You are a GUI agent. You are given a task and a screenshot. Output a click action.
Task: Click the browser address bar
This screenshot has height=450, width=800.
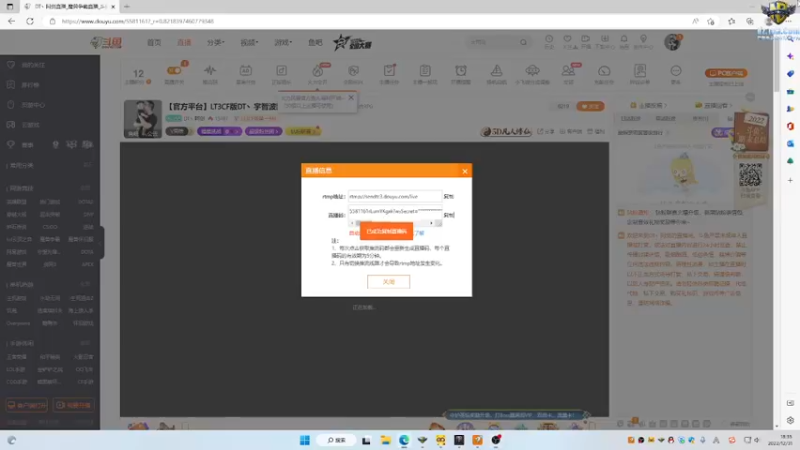367,21
